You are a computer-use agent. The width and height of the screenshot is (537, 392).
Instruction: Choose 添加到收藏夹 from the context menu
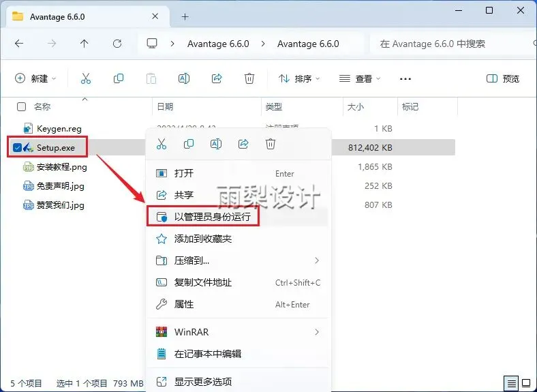(x=237, y=239)
